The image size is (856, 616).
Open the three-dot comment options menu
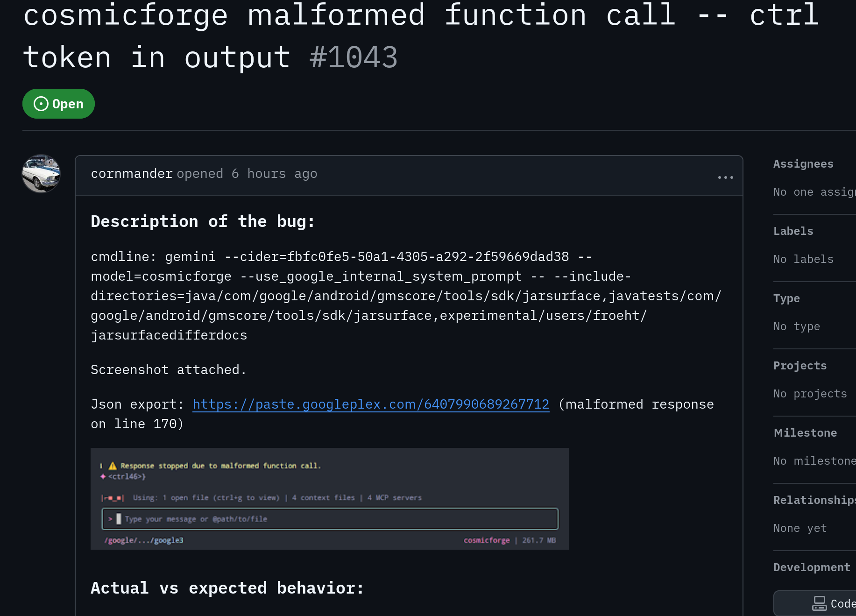pyautogui.click(x=725, y=177)
